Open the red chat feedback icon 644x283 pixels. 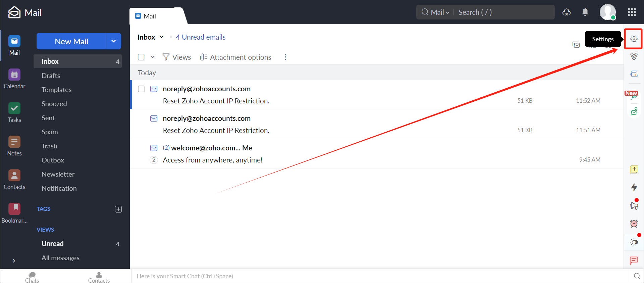[634, 260]
